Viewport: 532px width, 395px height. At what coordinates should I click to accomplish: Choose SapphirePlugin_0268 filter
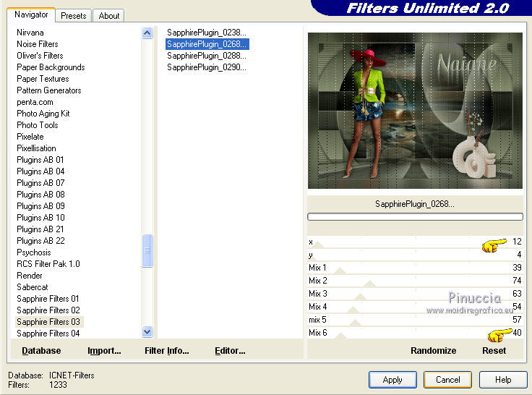tap(207, 44)
